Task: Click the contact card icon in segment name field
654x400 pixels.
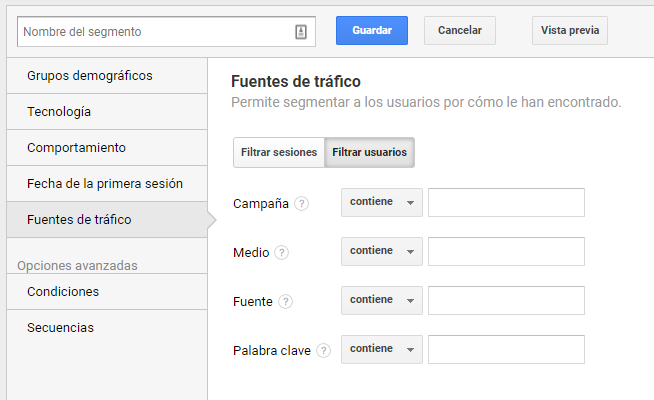Action: [301, 32]
